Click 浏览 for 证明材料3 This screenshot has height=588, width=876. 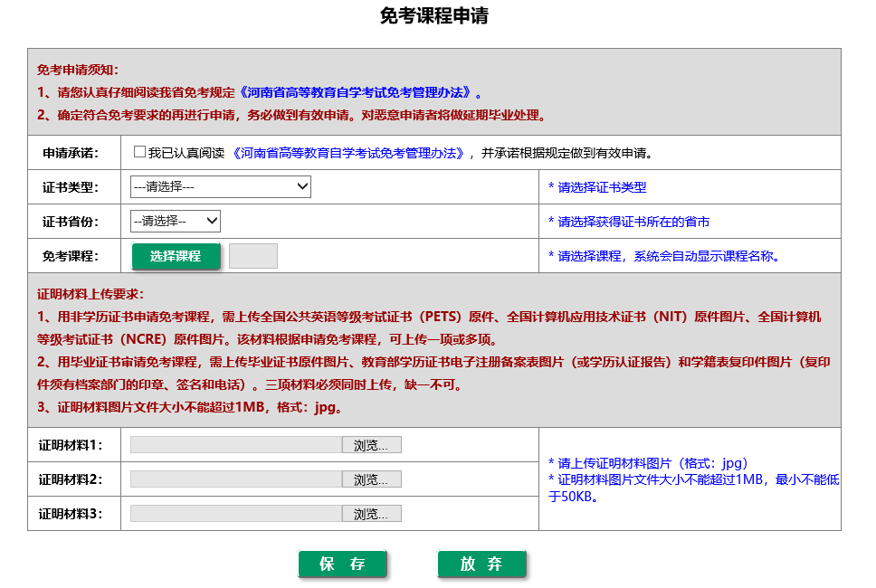tap(372, 514)
